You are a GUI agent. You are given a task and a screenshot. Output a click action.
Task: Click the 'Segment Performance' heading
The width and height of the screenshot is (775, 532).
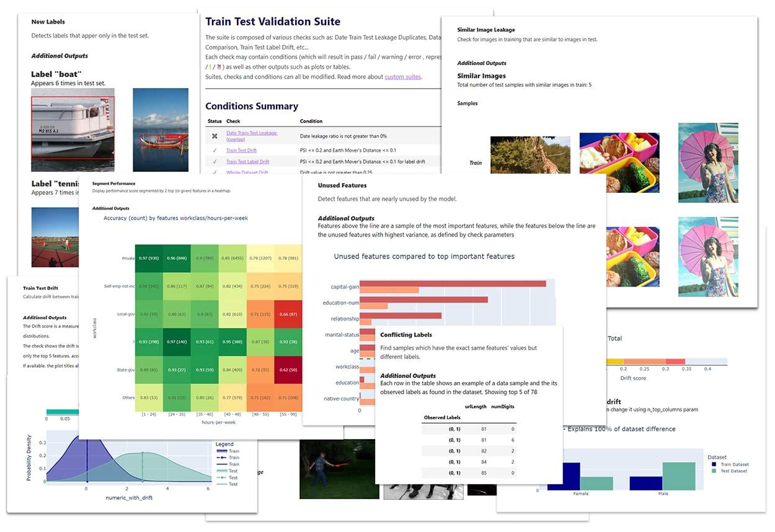[x=113, y=184]
